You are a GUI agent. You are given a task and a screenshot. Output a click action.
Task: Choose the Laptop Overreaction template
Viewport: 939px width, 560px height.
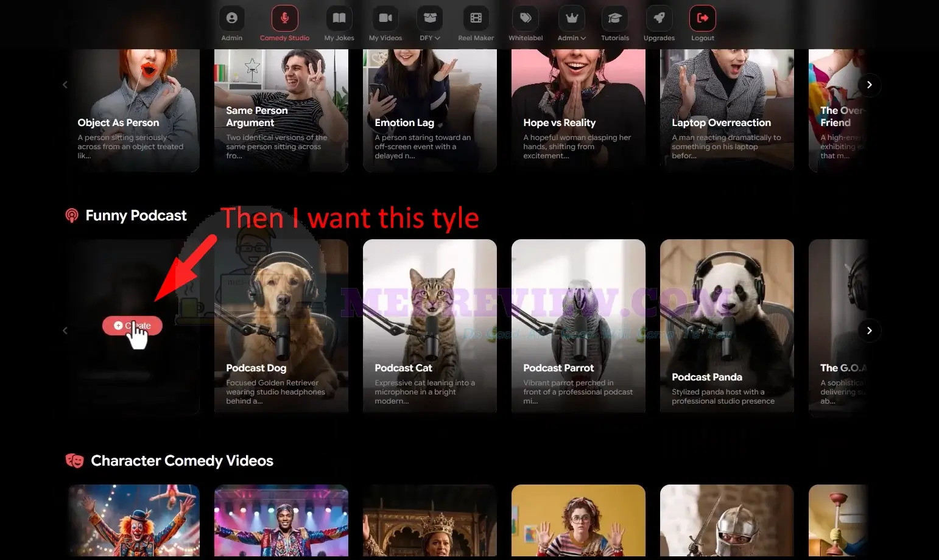click(x=727, y=110)
